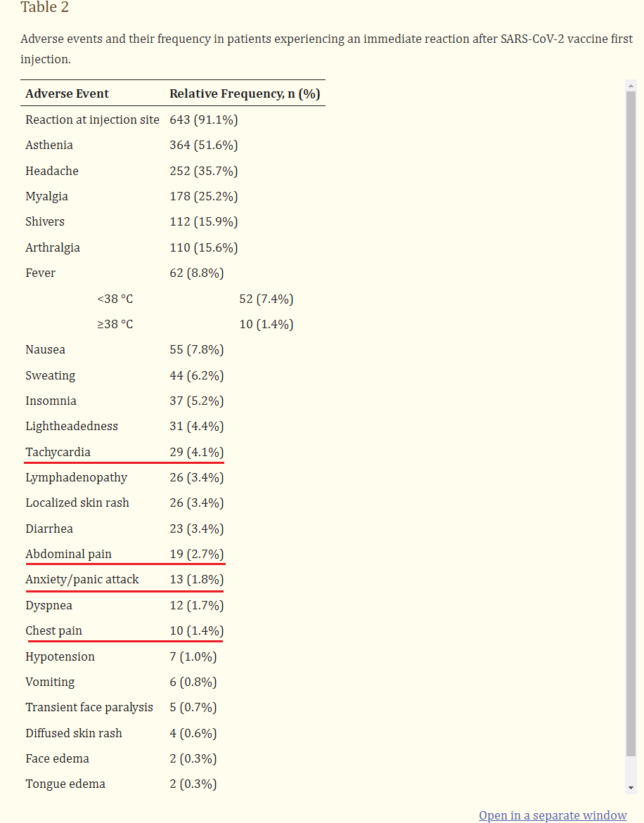Select the value '52 (7.4%)'
This screenshot has width=644, height=823.
coord(266,299)
